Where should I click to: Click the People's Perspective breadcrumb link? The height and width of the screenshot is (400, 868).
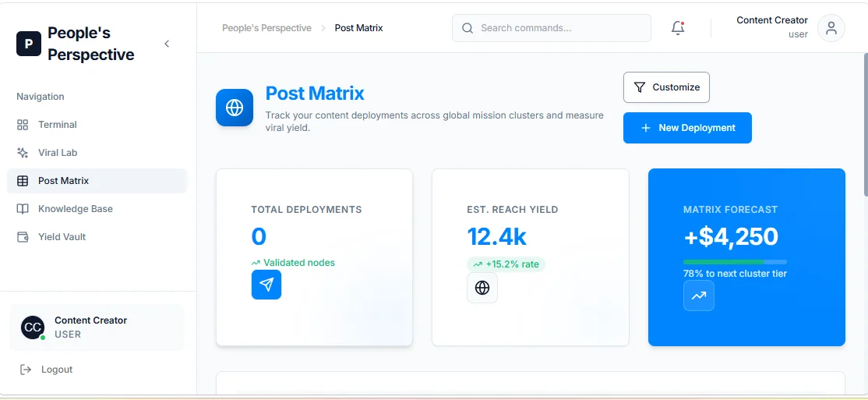tap(266, 28)
